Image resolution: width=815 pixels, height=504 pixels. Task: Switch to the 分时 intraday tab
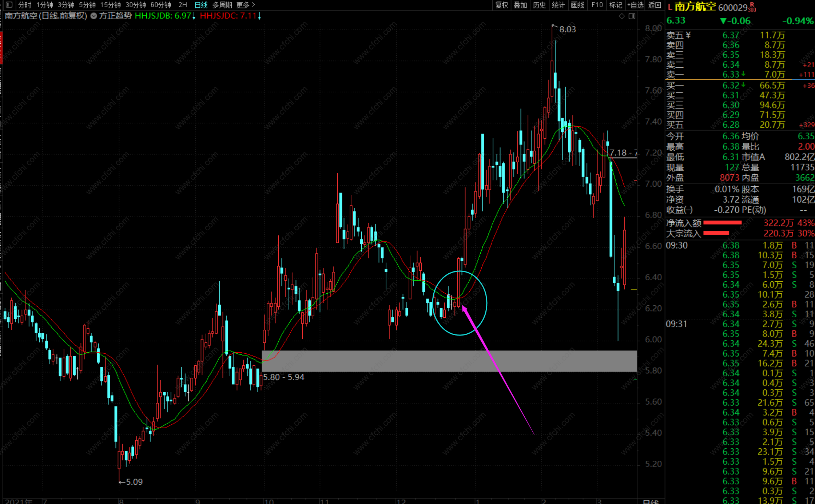point(25,5)
